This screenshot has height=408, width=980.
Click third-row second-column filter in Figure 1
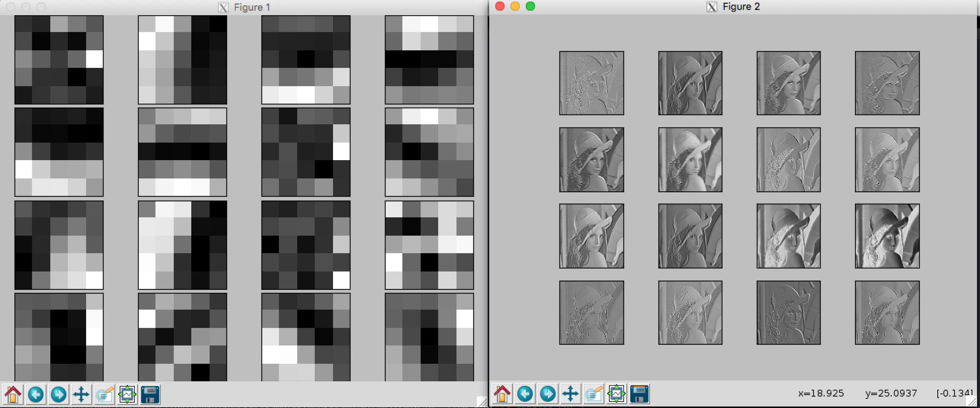(x=183, y=245)
